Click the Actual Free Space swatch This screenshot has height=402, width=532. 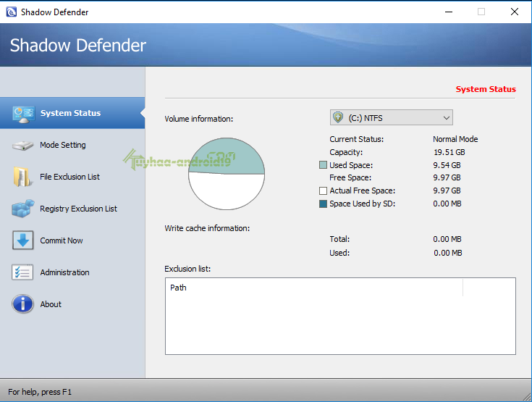[x=323, y=190]
